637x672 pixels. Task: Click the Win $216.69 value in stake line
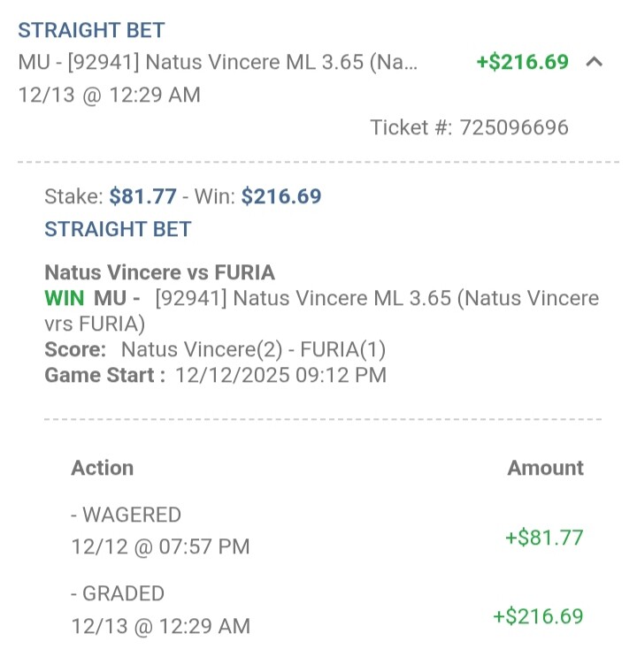click(280, 196)
